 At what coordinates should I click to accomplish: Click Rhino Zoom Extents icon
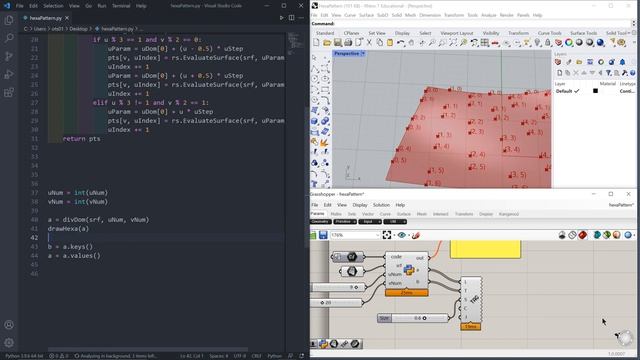tap(453, 42)
